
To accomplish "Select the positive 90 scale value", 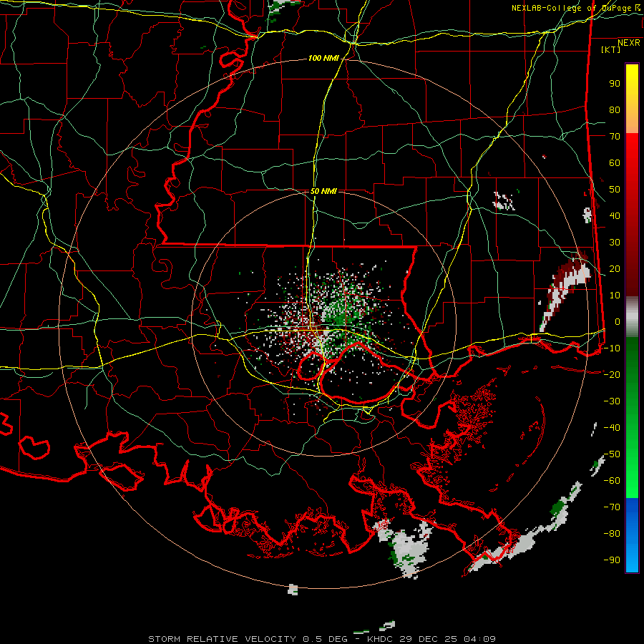I will click(615, 84).
